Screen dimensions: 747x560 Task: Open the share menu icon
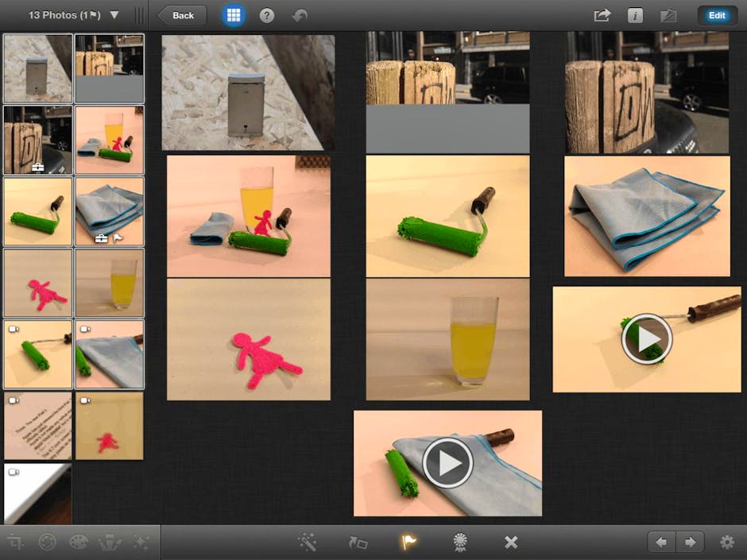(x=602, y=15)
